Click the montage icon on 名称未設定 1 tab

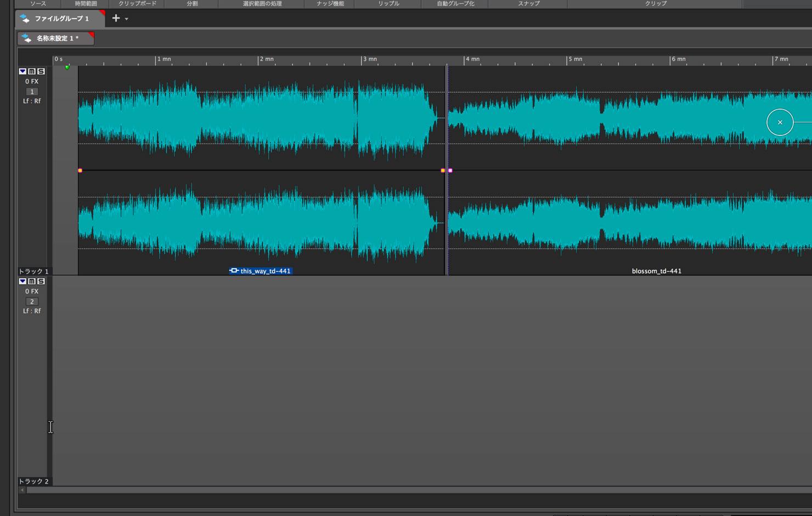click(x=27, y=38)
